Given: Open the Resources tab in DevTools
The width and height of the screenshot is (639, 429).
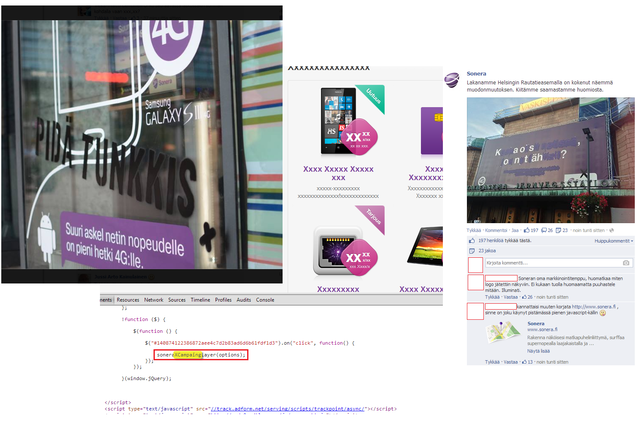Looking at the screenshot, I should [127, 299].
